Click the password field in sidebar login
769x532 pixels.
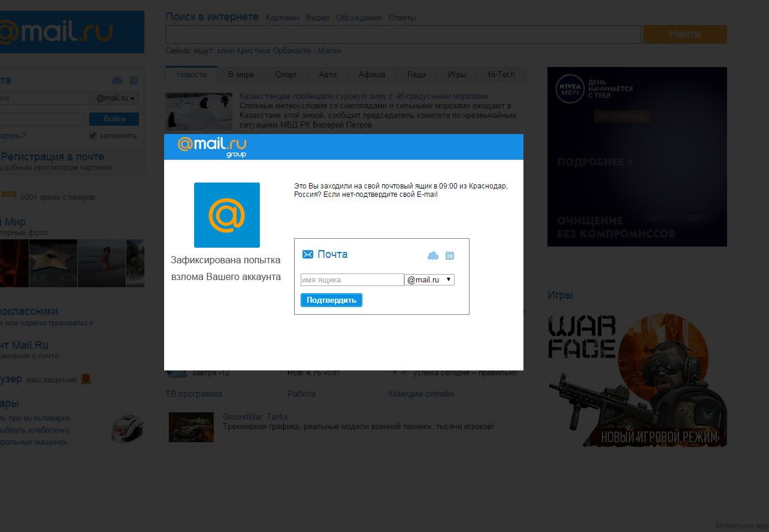point(43,118)
